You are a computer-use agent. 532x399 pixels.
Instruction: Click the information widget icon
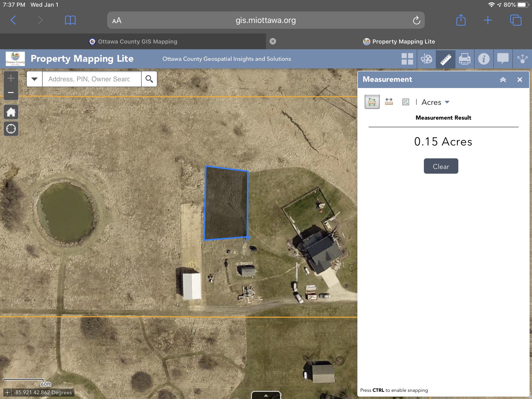484,59
